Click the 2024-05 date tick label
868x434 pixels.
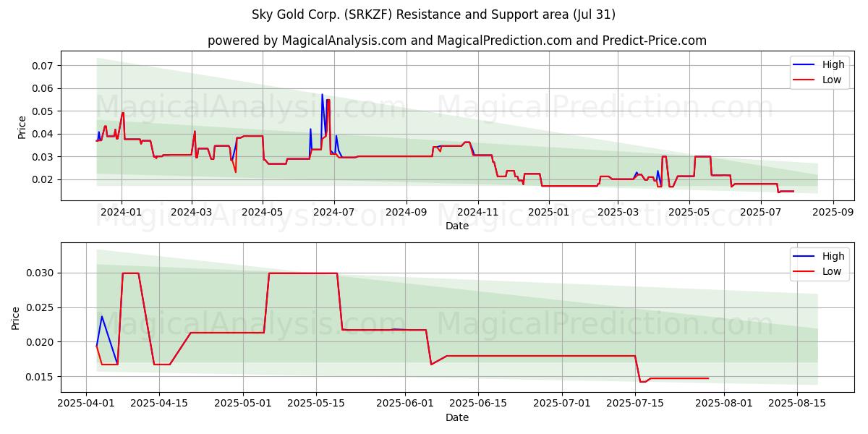tap(262, 212)
